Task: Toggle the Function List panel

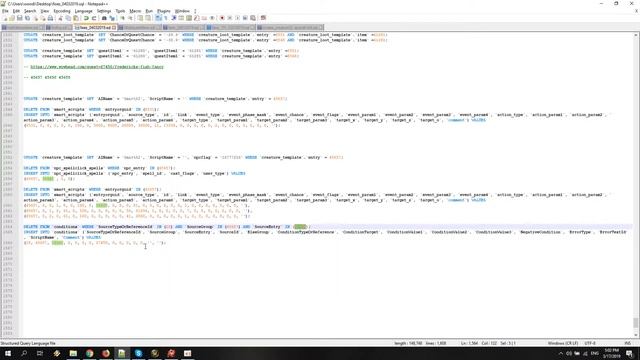Action: [196, 18]
